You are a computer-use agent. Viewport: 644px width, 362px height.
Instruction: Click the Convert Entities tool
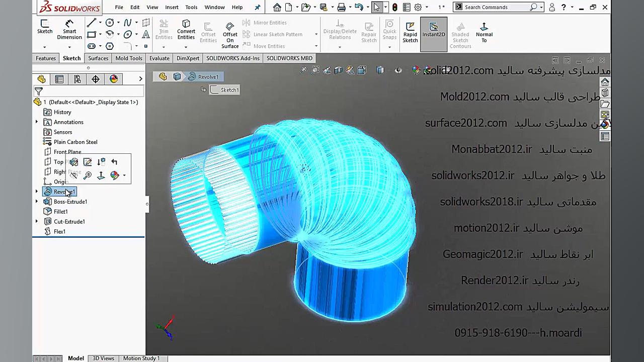point(186,30)
